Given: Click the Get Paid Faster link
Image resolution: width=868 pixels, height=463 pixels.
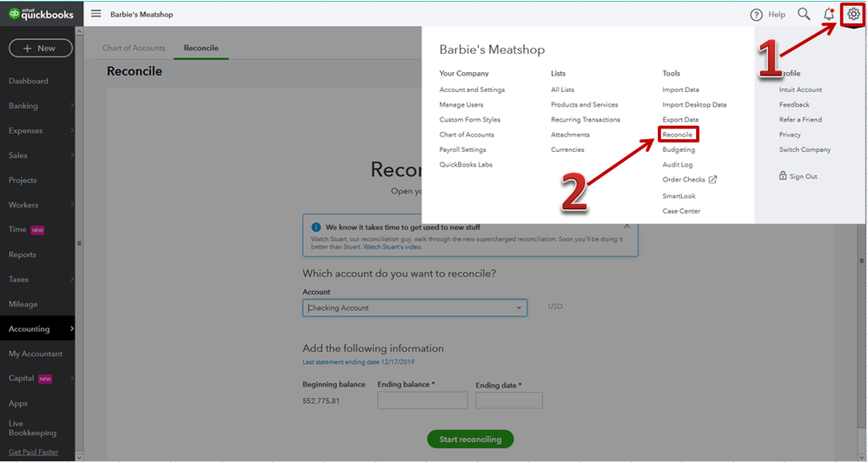Looking at the screenshot, I should coord(33,452).
